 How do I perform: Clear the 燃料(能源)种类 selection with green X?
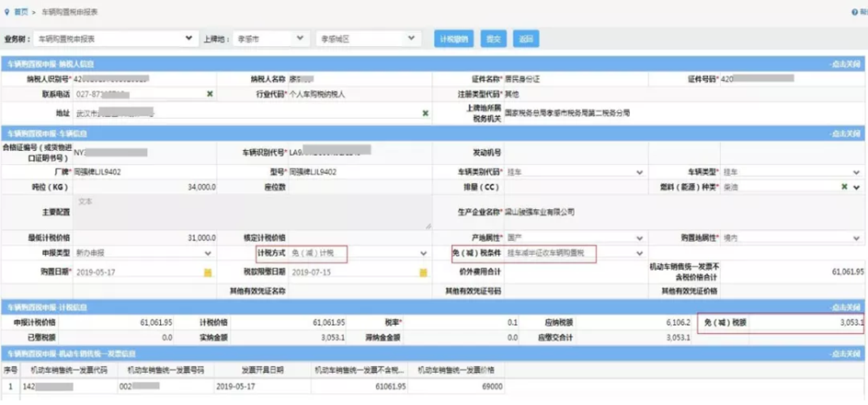click(x=844, y=187)
